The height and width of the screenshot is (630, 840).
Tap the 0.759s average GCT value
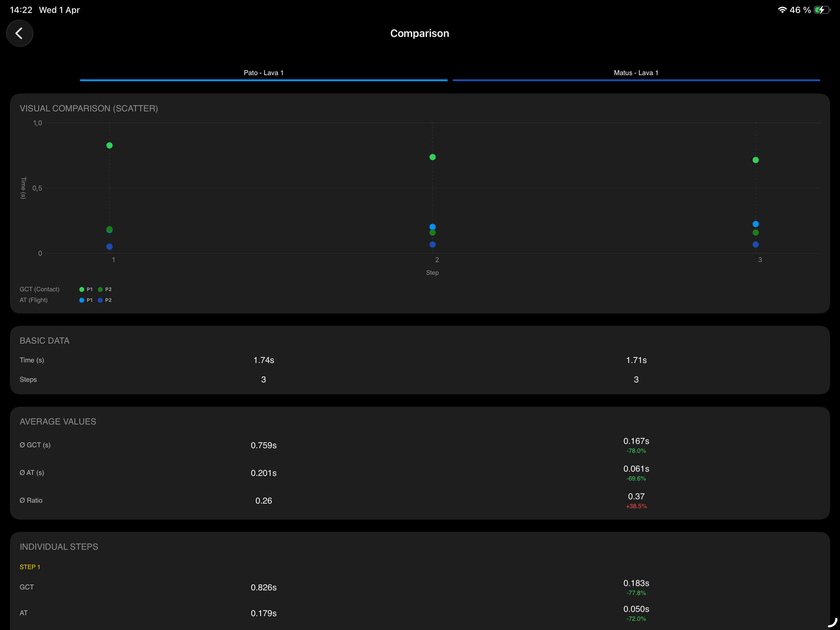[x=263, y=445]
